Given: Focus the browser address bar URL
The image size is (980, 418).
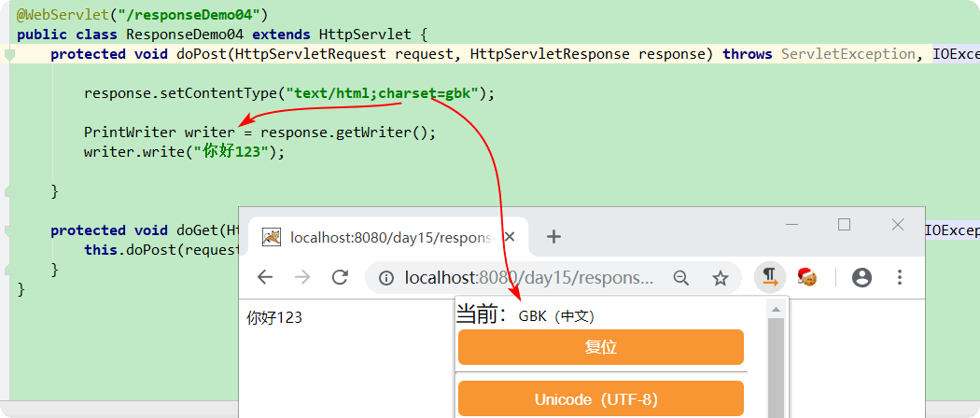Looking at the screenshot, I should pyautogui.click(x=529, y=278).
